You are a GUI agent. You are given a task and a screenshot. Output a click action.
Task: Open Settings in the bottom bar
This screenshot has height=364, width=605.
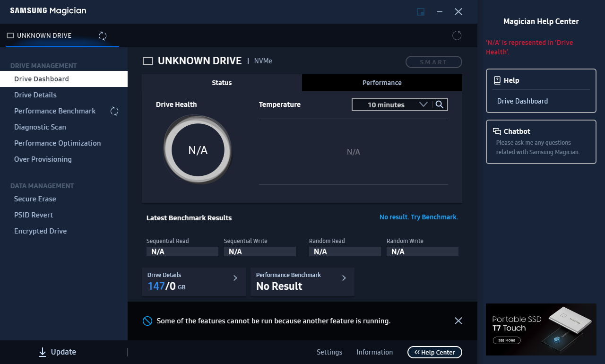pyautogui.click(x=329, y=352)
